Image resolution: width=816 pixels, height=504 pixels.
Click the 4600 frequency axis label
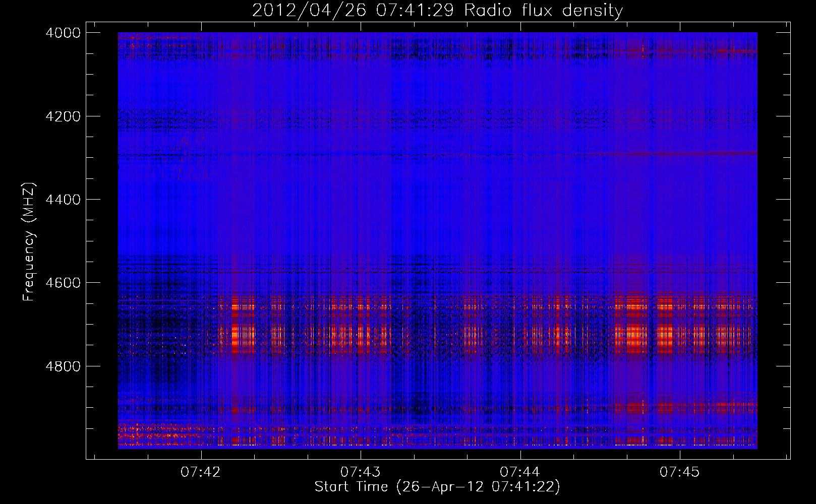[x=63, y=283]
